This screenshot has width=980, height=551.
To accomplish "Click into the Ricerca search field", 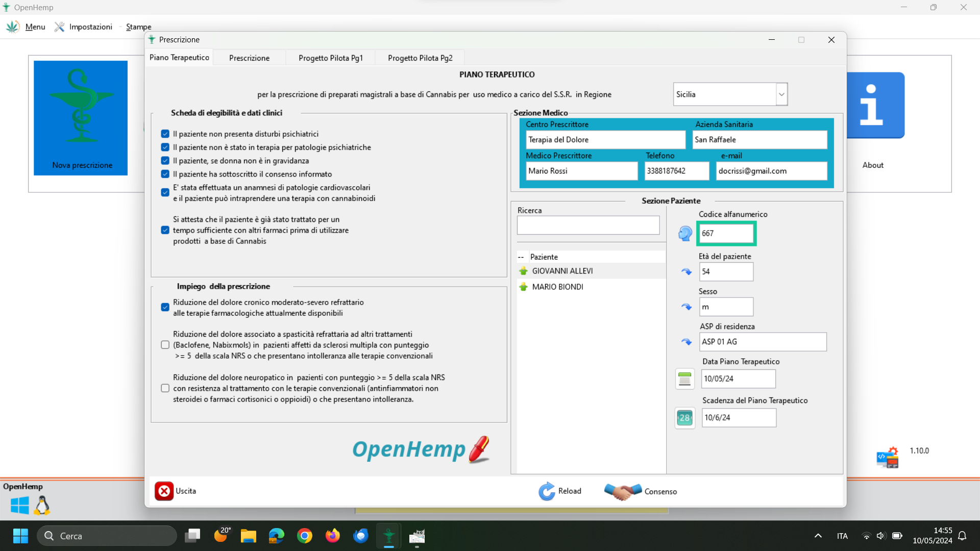I will tap(588, 225).
